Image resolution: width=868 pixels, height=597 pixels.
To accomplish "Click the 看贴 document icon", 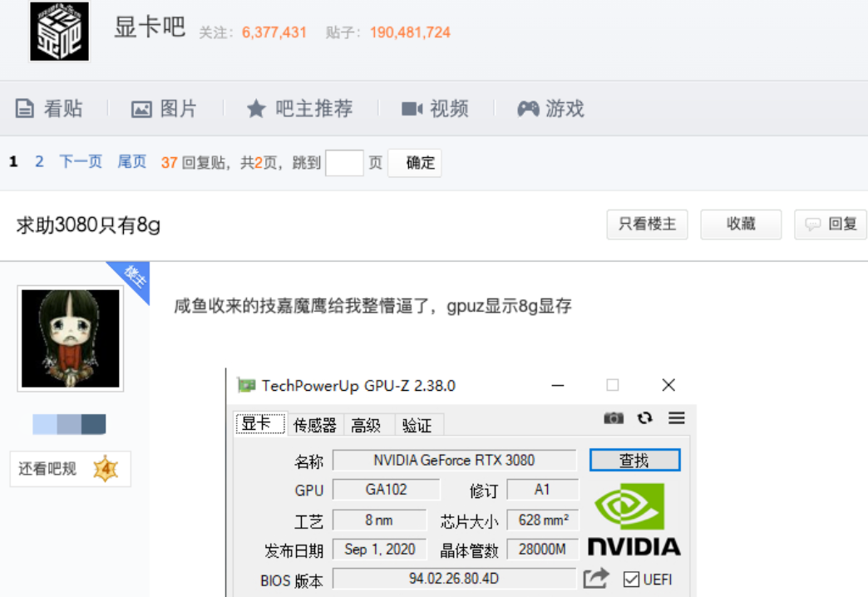I will click(x=25, y=108).
